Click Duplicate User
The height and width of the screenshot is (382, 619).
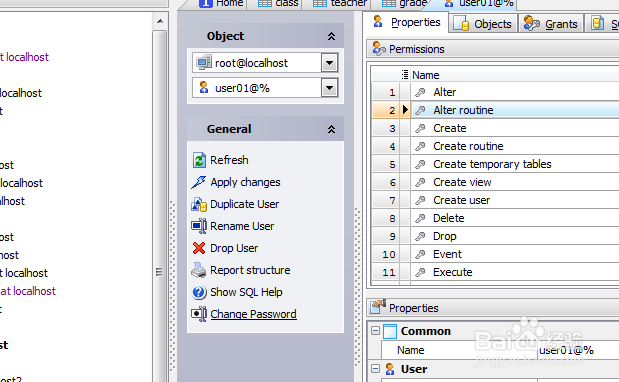[x=244, y=204]
